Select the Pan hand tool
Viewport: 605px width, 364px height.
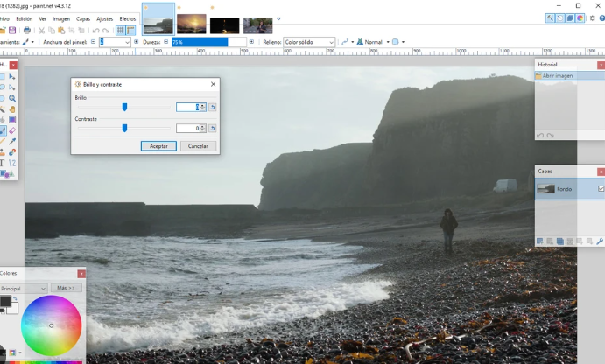pyautogui.click(x=12, y=109)
